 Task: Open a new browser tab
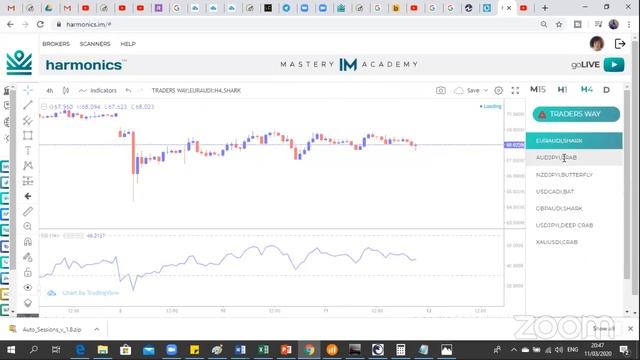point(544,8)
